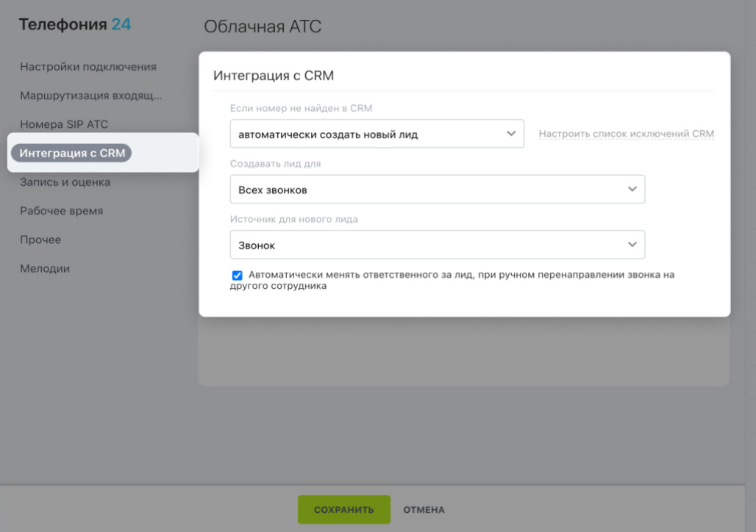Click the Облачная АТС heading
The height and width of the screenshot is (532, 756).
[263, 26]
